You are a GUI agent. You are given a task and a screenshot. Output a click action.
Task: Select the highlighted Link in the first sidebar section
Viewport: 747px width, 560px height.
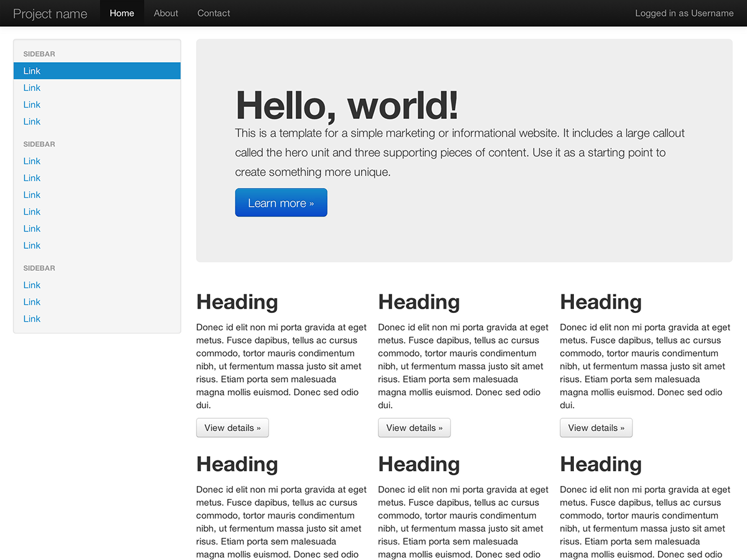tap(32, 71)
